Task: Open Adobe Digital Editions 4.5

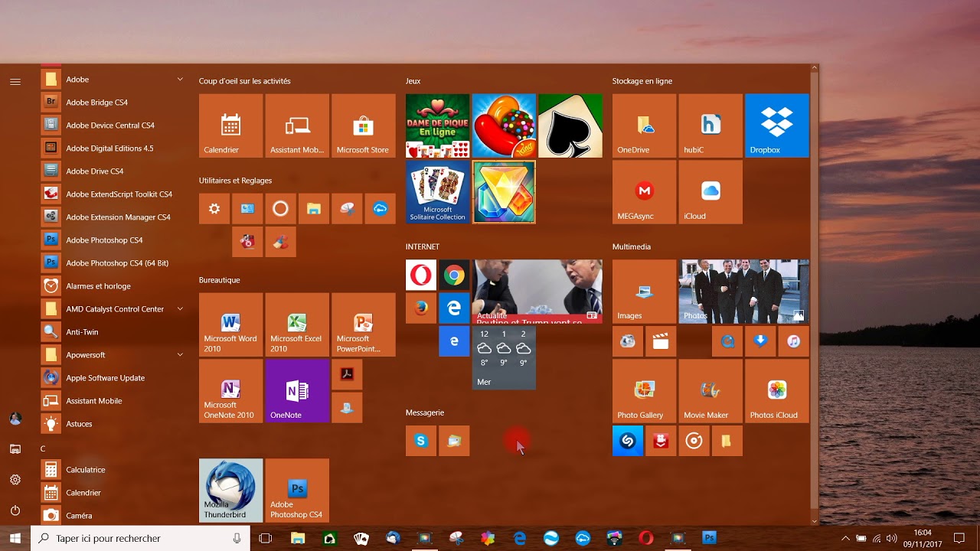Action: pos(114,148)
